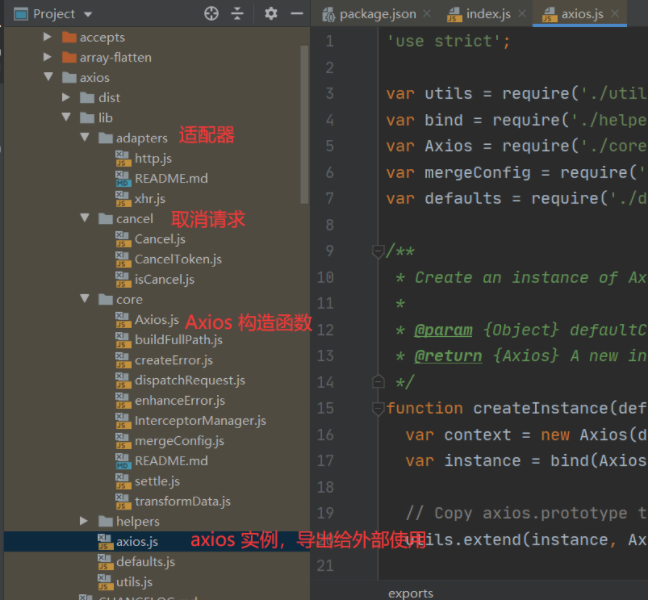Image resolution: width=648 pixels, height=600 pixels.
Task: Expand the dist folder
Action: click(x=66, y=97)
